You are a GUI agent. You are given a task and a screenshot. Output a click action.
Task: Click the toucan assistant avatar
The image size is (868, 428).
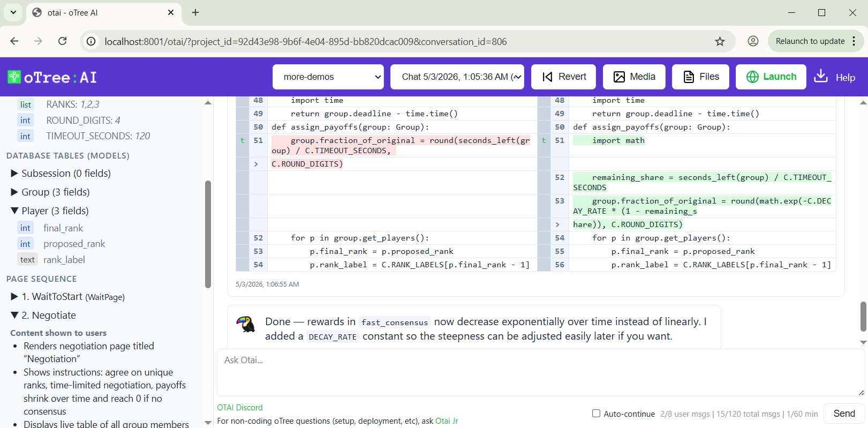coord(245,324)
